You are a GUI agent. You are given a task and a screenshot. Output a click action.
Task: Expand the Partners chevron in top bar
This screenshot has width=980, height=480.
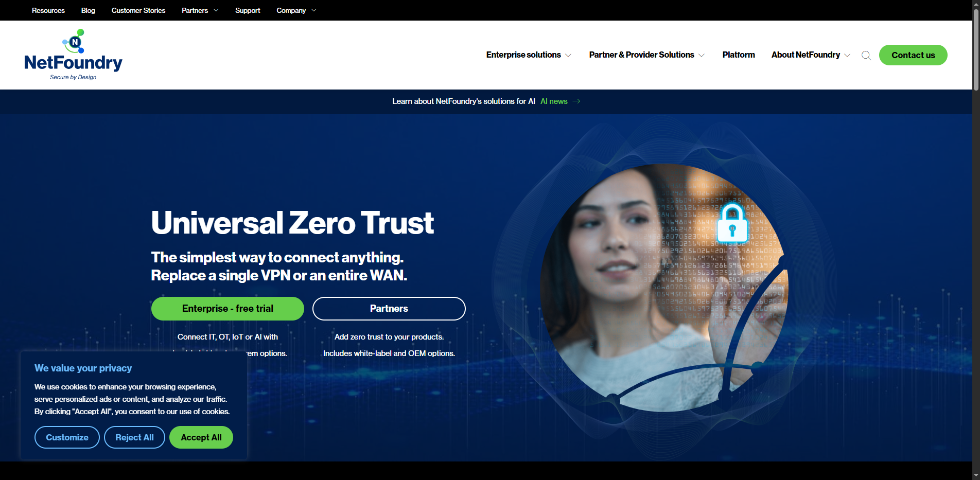click(216, 10)
